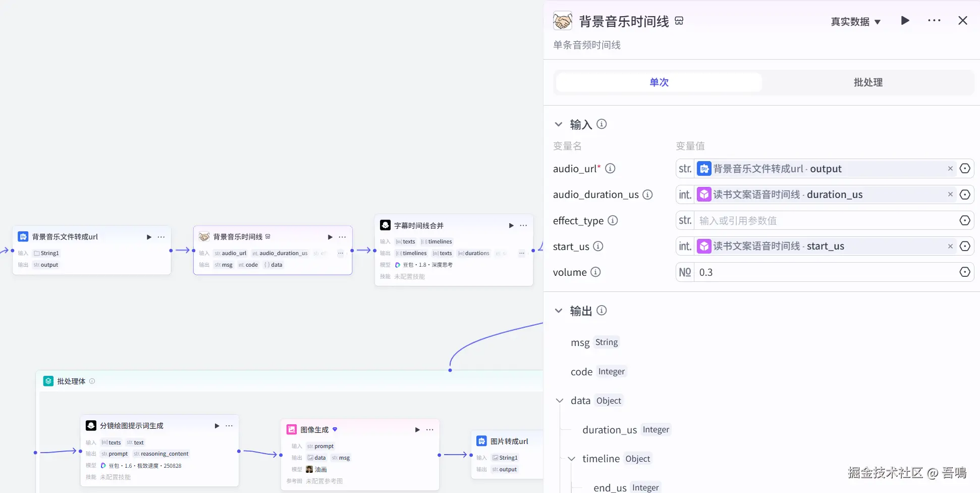The image size is (980, 493).
Task: Show info tooltip for volume
Action: pyautogui.click(x=595, y=272)
